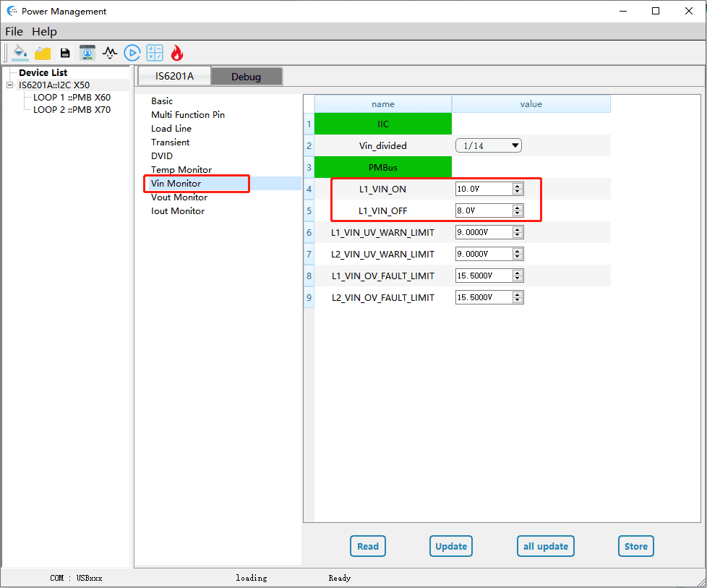Open the Vin_divided dropdown
This screenshot has width=707, height=588.
(489, 145)
